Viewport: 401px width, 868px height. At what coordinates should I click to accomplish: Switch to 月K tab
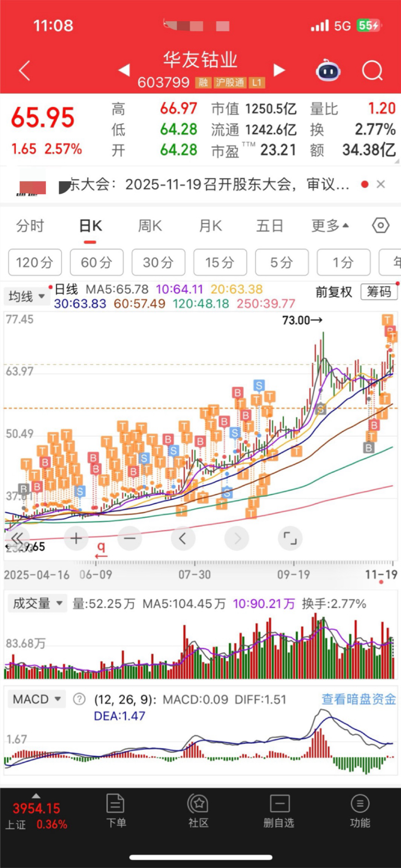[x=210, y=226]
